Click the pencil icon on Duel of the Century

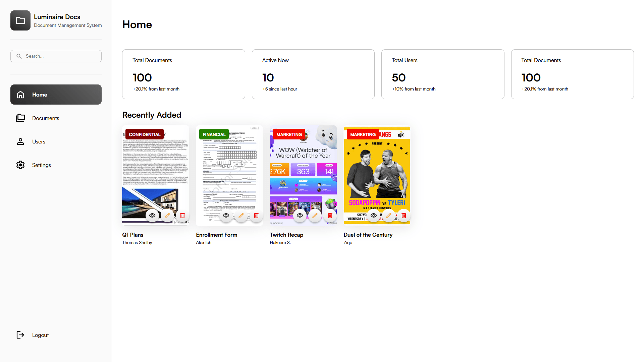[389, 216]
